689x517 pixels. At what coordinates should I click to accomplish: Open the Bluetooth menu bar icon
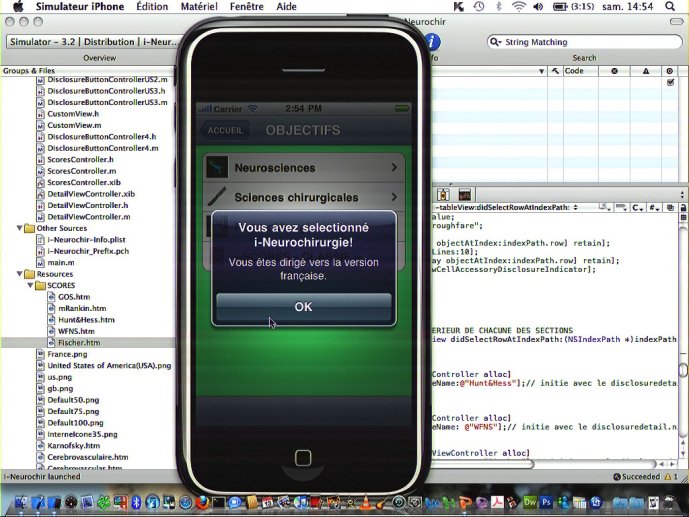click(499, 7)
